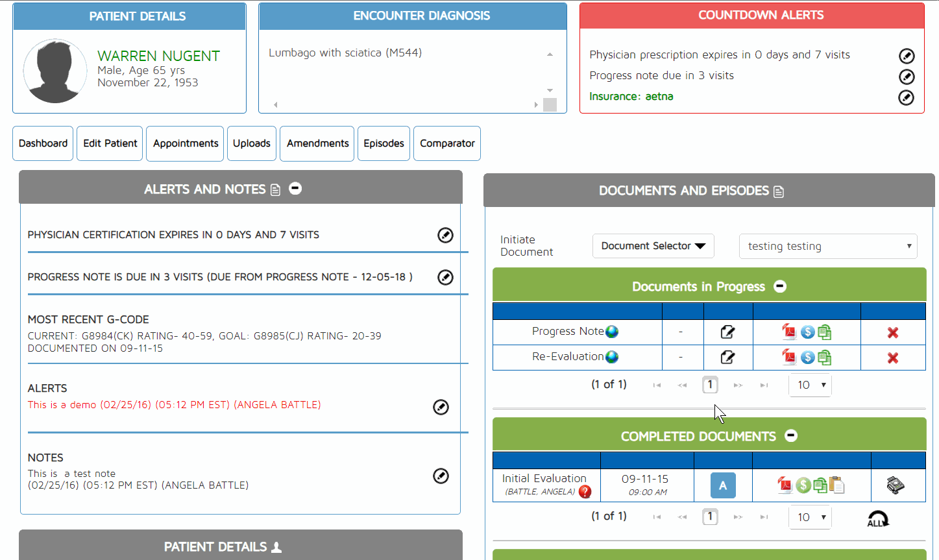Click the red help icon under Initial Evaluation
The height and width of the screenshot is (560, 939).
[585, 492]
